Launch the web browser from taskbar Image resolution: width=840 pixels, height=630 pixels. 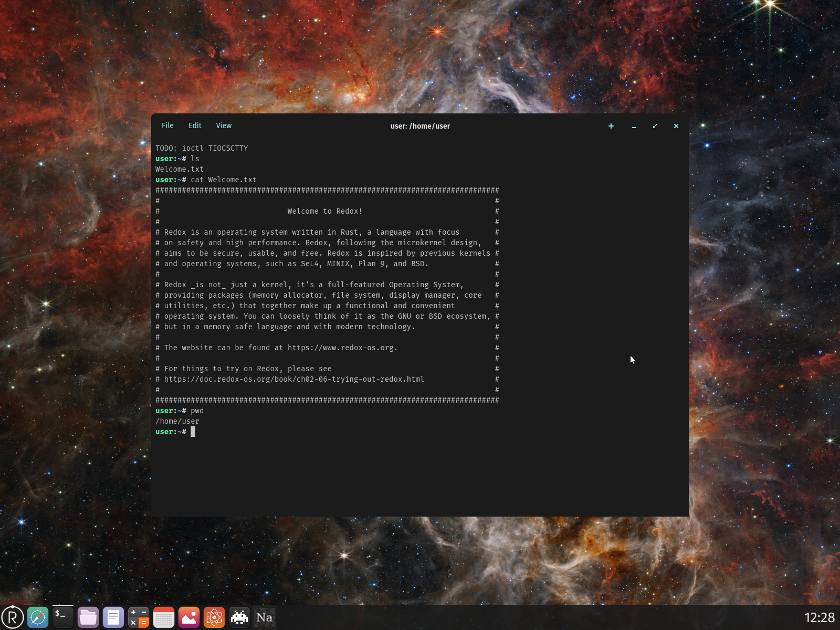38,617
